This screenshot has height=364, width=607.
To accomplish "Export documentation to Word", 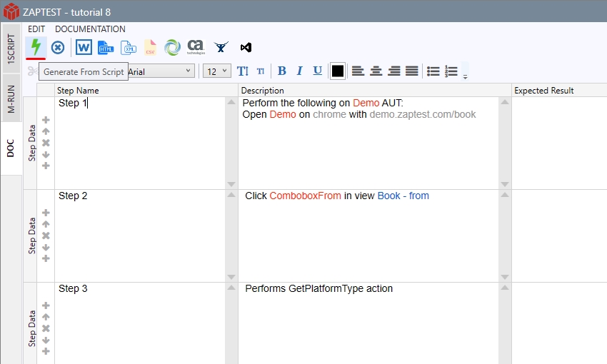I will (x=84, y=48).
